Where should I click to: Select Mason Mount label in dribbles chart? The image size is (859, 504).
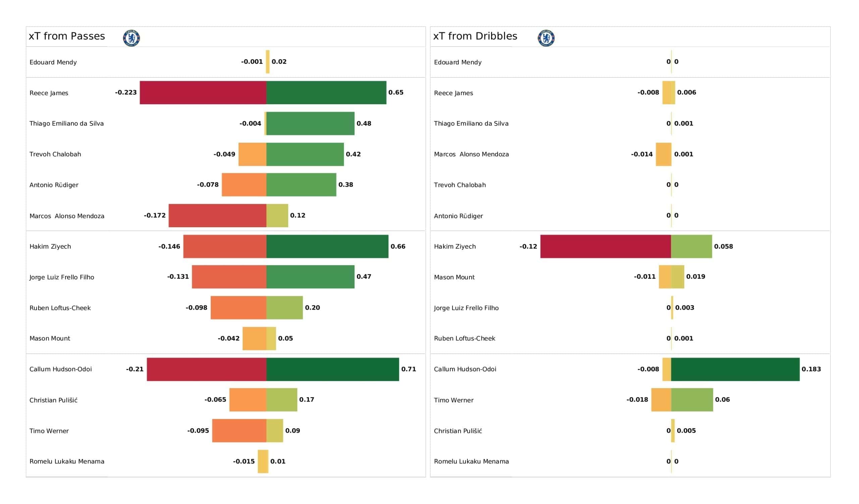point(454,277)
